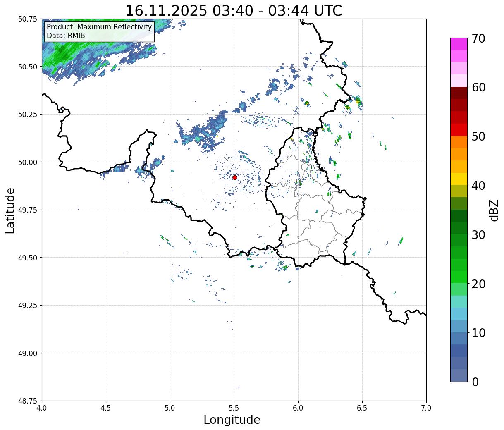Click the latitude tick label 49.25

coord(28,305)
